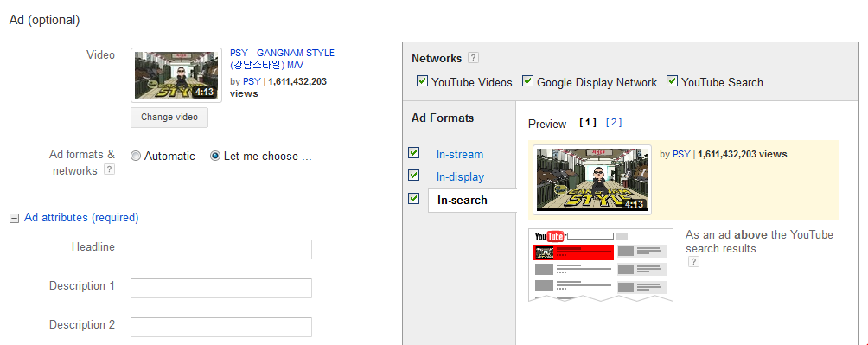Select the Let me choose radio button
Image resolution: width=868 pixels, height=345 pixels.
pyautogui.click(x=215, y=157)
